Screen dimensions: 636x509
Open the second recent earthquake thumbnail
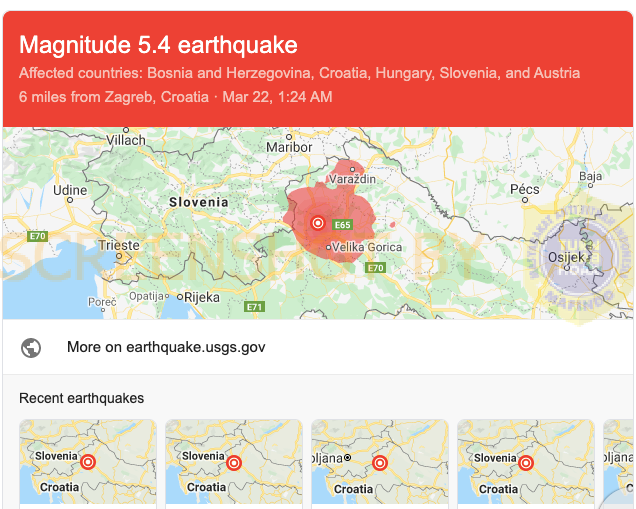click(234, 462)
